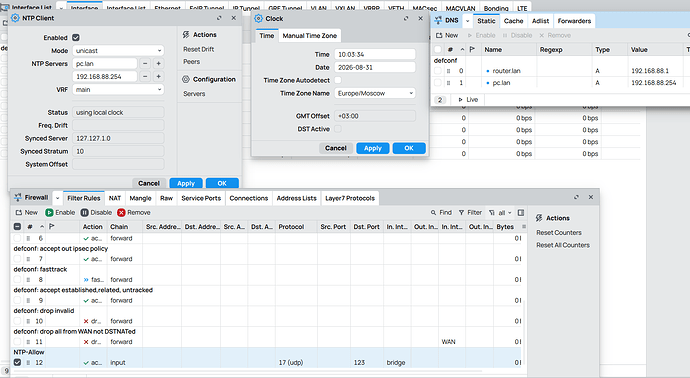Click the flag column header in DNS table
Screen dimensions: 690x378
(472, 49)
